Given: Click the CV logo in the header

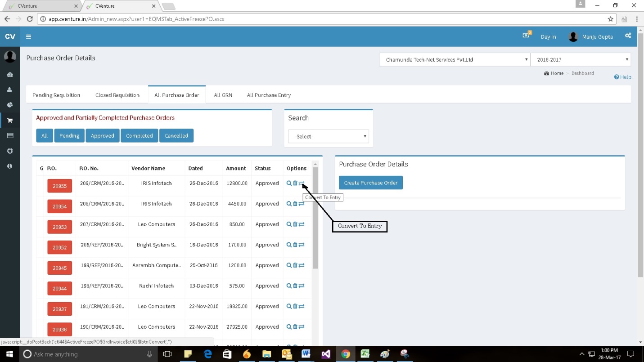Looking at the screenshot, I should tap(10, 36).
